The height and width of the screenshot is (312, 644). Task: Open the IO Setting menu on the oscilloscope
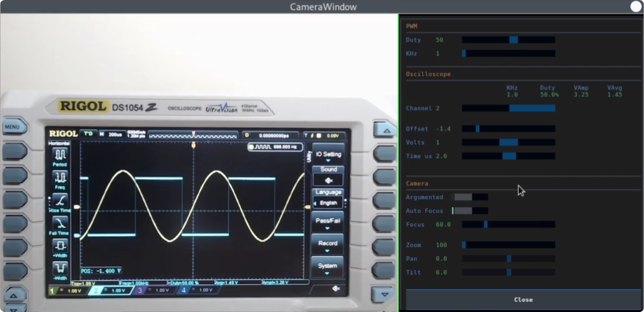tap(328, 154)
